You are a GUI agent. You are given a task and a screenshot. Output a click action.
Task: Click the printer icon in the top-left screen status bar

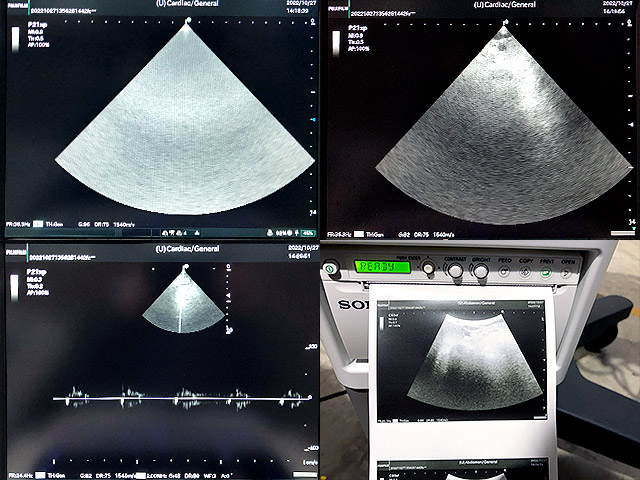tap(269, 233)
